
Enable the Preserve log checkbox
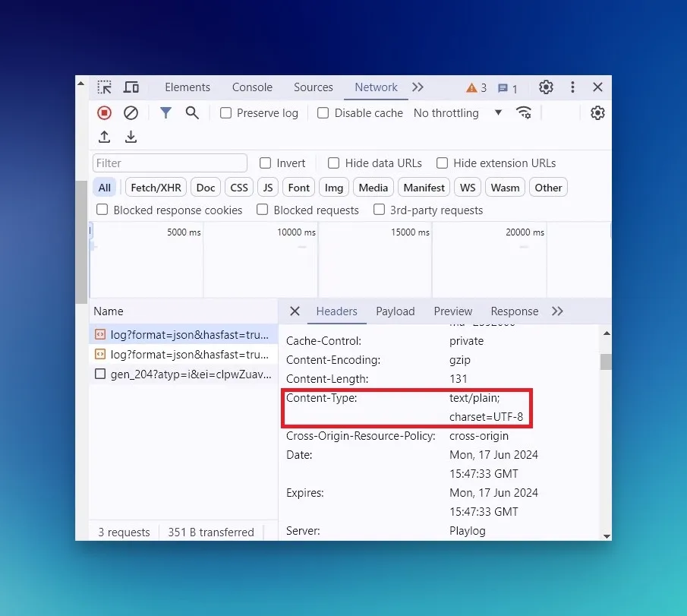click(225, 113)
